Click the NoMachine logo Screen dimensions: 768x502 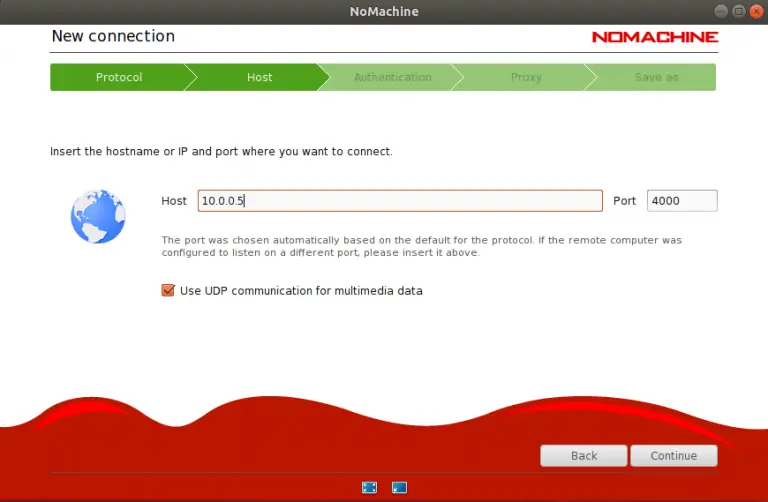tap(655, 37)
